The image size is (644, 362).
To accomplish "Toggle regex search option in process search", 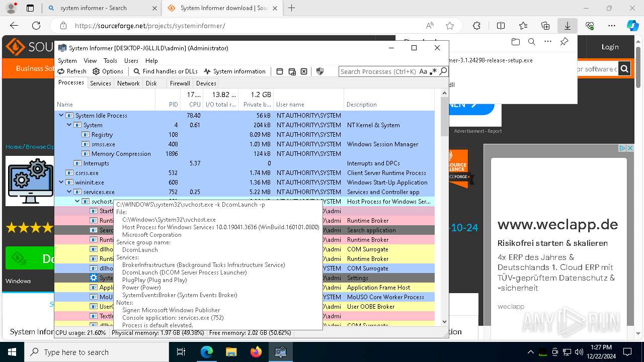I will (x=433, y=71).
